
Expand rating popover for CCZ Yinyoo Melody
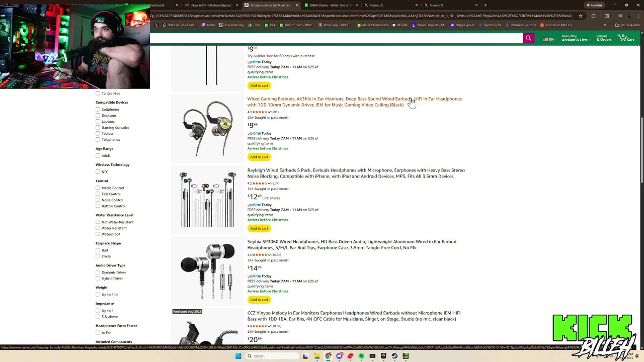point(270,326)
